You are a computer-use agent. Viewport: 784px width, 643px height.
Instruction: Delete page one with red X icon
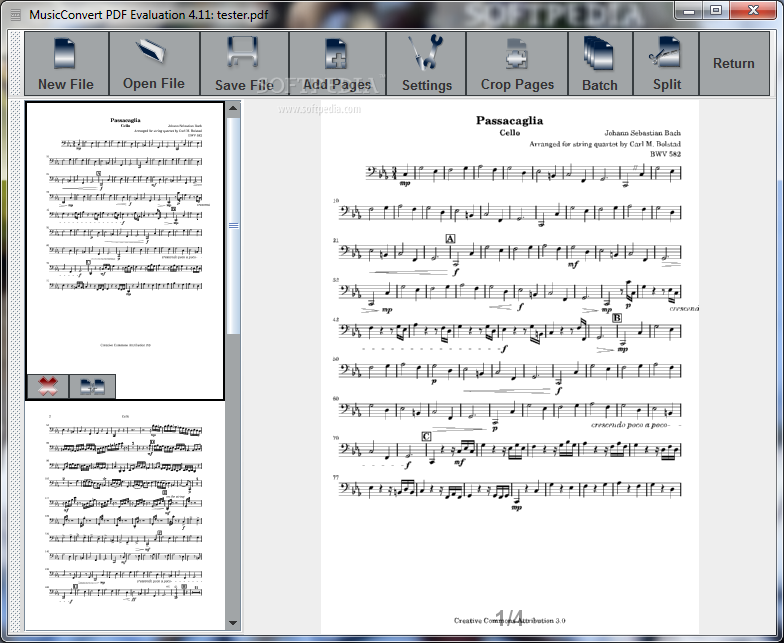click(48, 386)
